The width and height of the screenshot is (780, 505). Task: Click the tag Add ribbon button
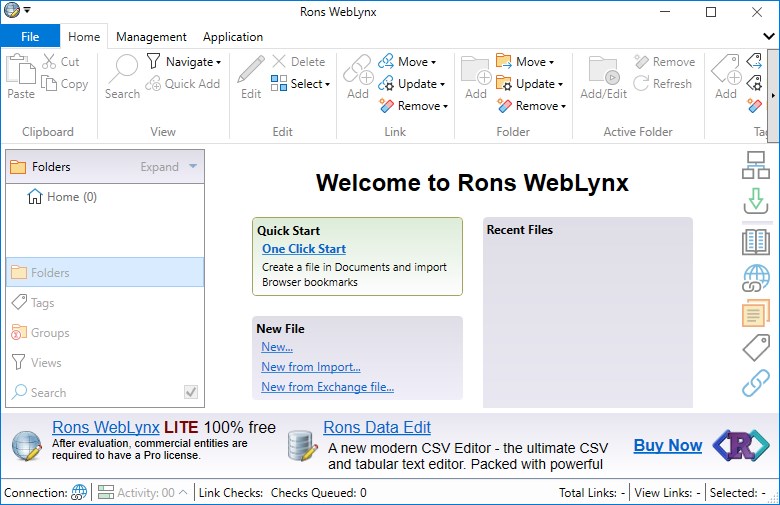tap(726, 76)
